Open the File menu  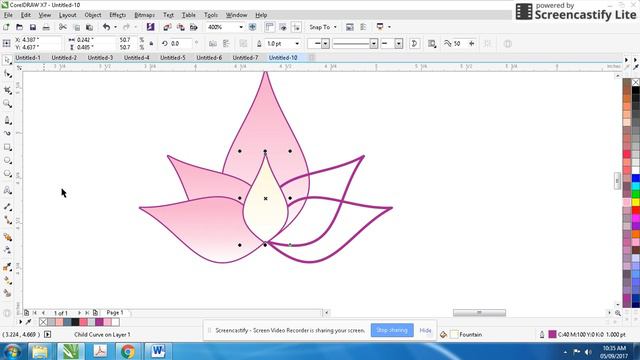[x=8, y=15]
